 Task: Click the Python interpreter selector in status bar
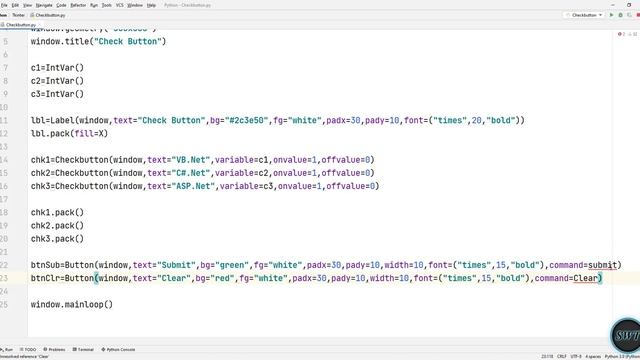pyautogui.click(x=622, y=357)
